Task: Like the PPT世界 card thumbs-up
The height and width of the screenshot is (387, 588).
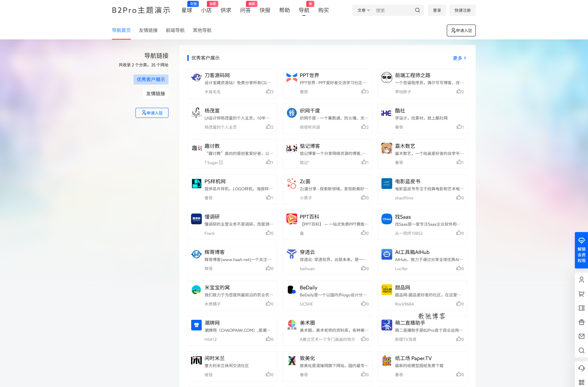Action: 365,91
